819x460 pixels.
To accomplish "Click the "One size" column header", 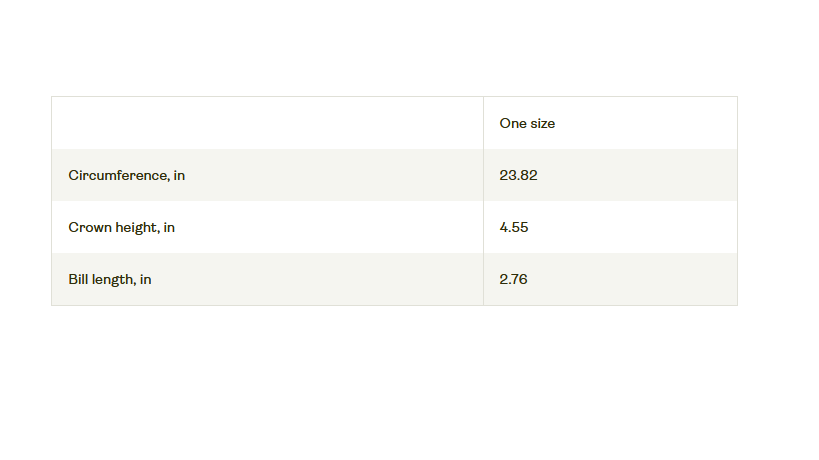I will pyautogui.click(x=527, y=123).
